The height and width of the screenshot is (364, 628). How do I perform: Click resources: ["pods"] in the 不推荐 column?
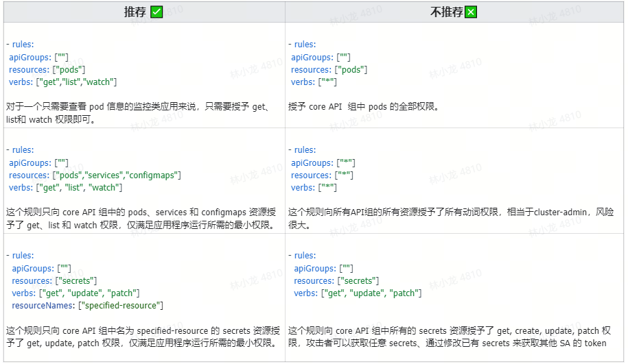[329, 70]
